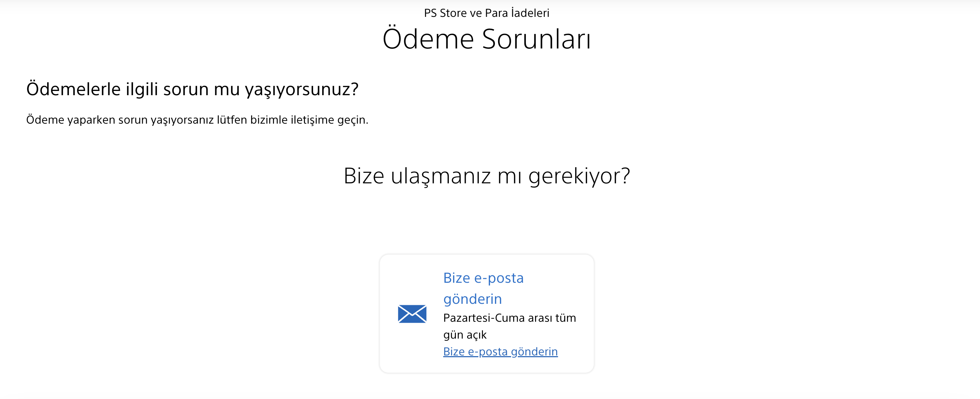Click the word 'gönderin' in card title
Viewport: 980px width, 399px height.
coord(472,299)
